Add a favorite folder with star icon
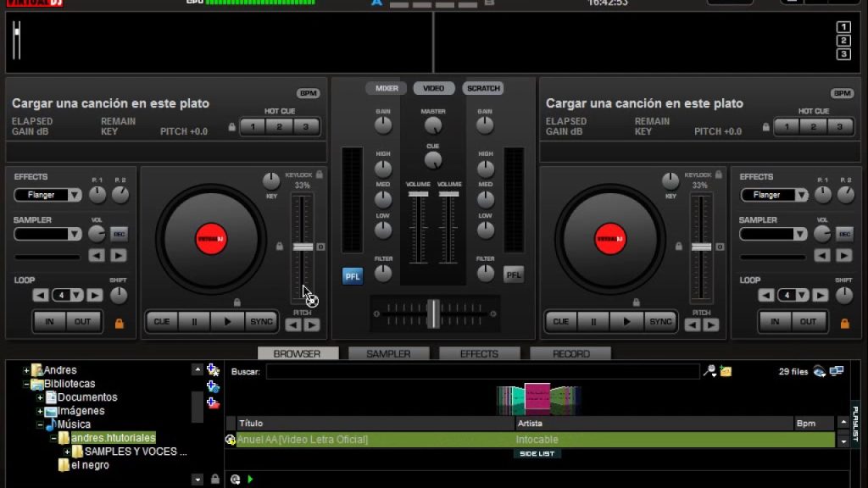Screen dimensions: 868x488 point(213,369)
